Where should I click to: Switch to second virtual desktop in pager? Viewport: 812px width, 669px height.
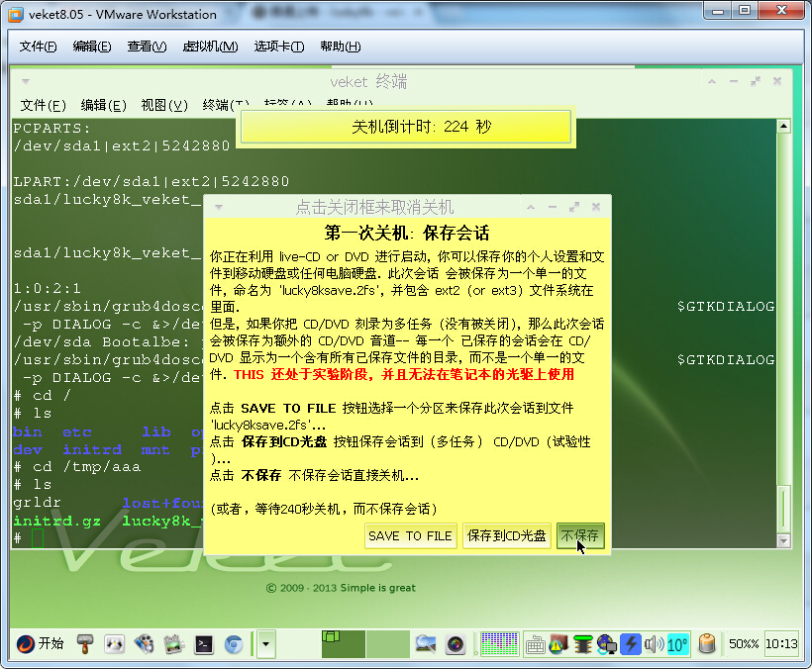tap(388, 643)
